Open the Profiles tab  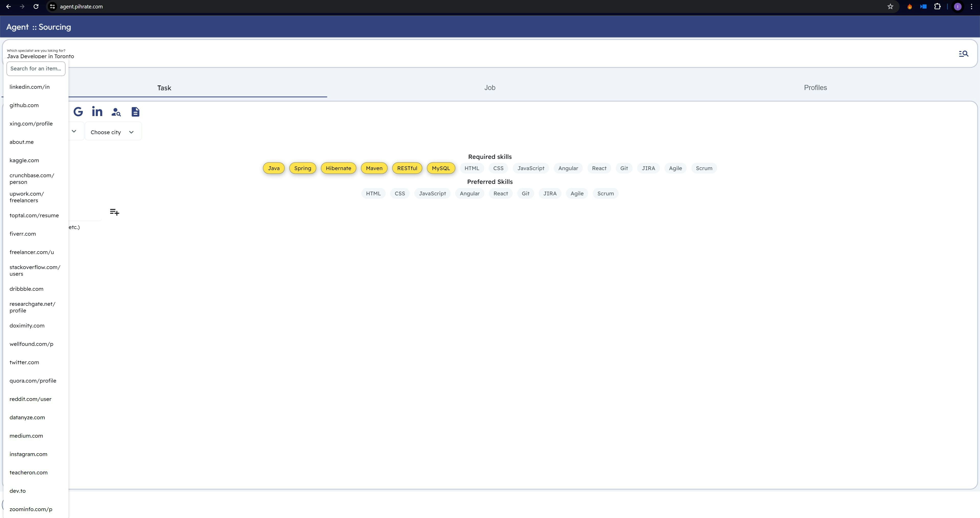pyautogui.click(x=815, y=88)
